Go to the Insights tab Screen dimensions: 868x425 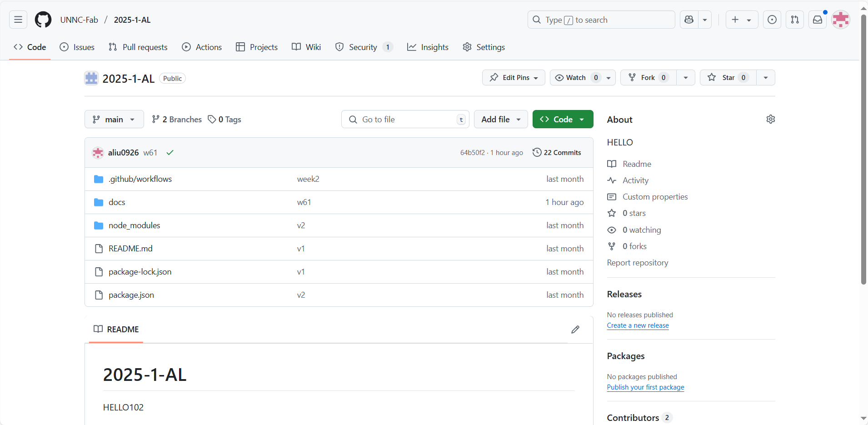428,47
